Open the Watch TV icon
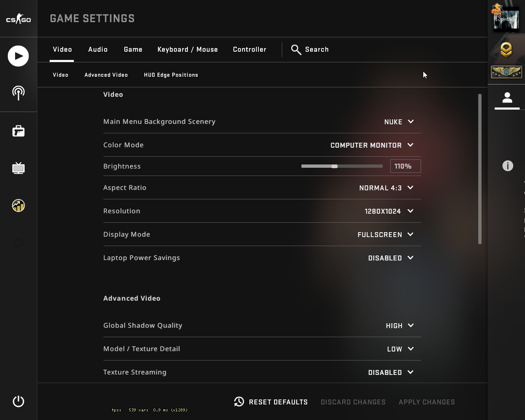The image size is (525, 420). pos(18,168)
